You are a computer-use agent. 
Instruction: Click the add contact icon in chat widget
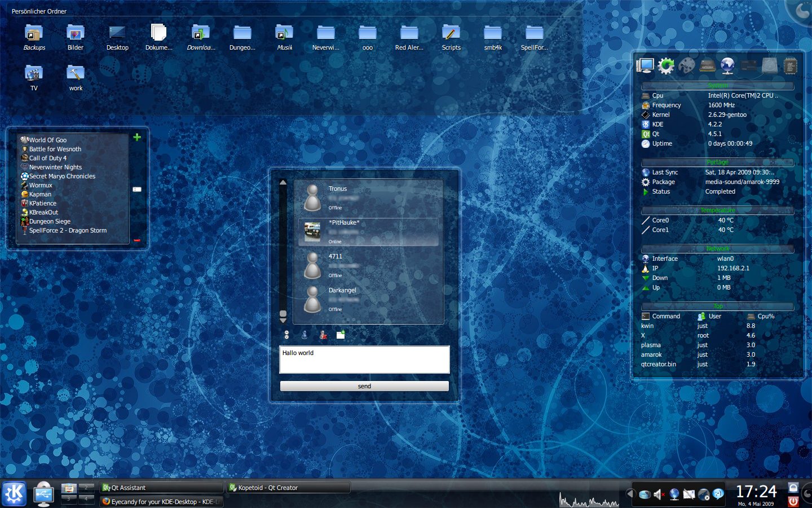click(304, 335)
